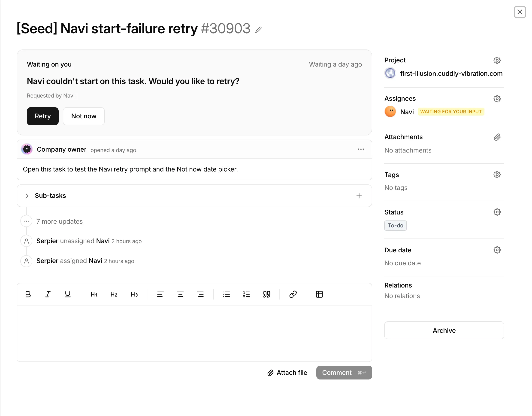
Task: Open Tags settings gear
Action: tap(497, 174)
